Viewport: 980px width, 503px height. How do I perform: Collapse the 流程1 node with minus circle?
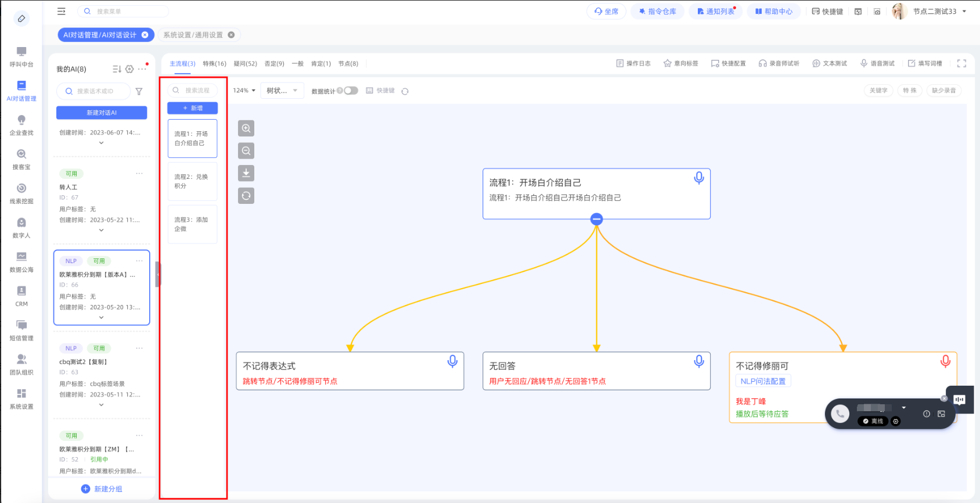596,219
